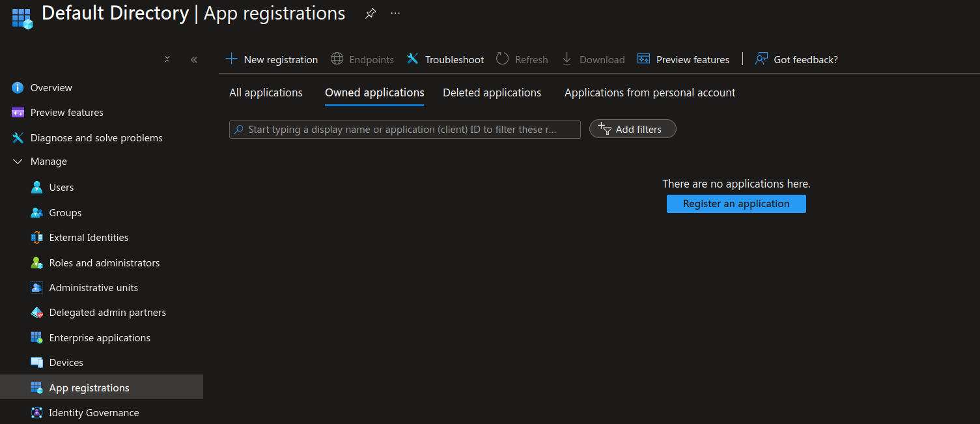Click the Delegated admin partners icon
The height and width of the screenshot is (424, 980).
click(36, 313)
